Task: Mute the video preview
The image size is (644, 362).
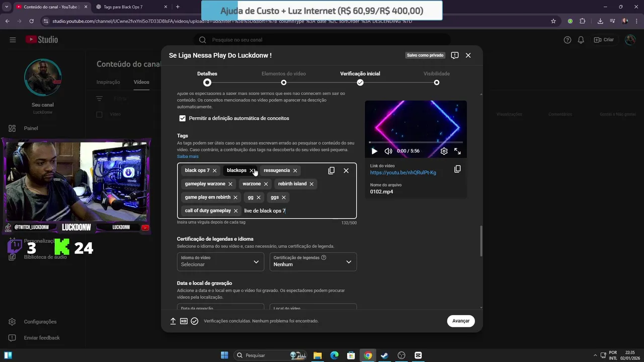Action: pos(388,151)
